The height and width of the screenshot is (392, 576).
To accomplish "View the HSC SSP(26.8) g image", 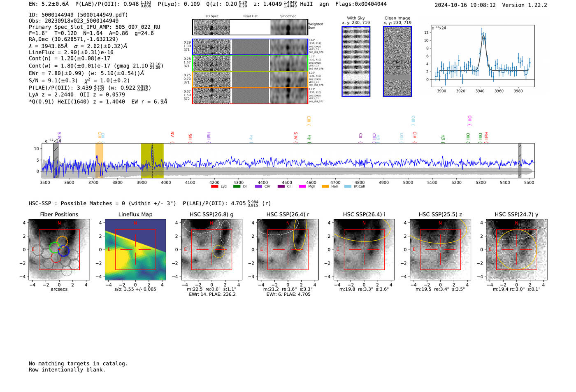I will tap(211, 249).
